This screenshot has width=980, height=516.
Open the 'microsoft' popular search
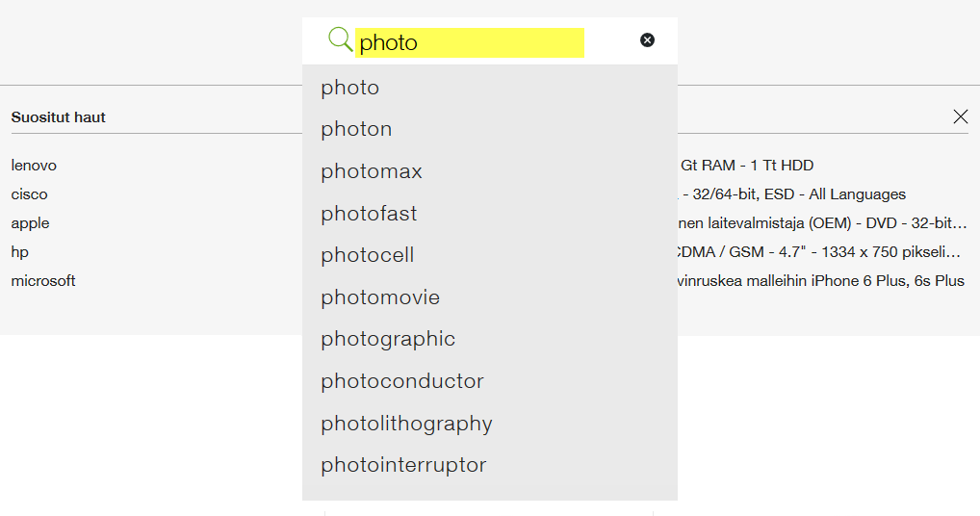[x=43, y=281]
